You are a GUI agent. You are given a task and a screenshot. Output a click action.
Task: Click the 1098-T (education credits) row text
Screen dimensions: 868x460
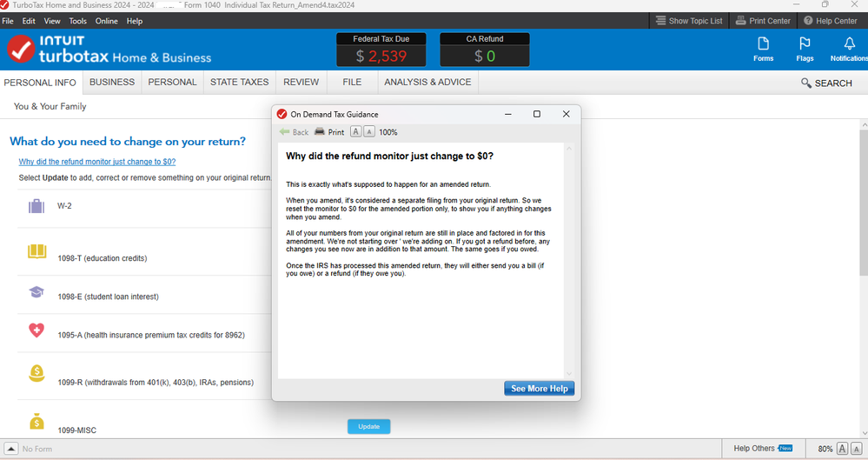tap(103, 258)
